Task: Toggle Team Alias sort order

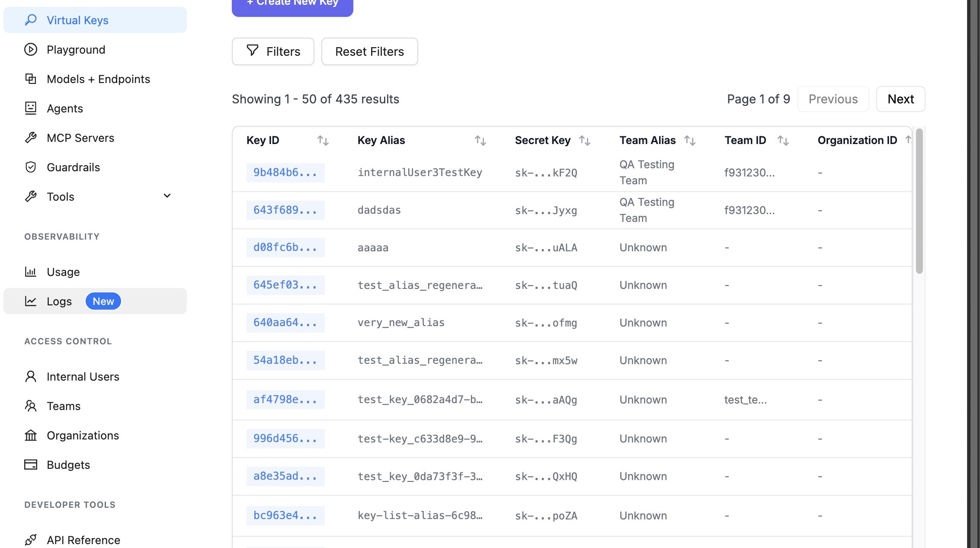Action: (x=689, y=141)
